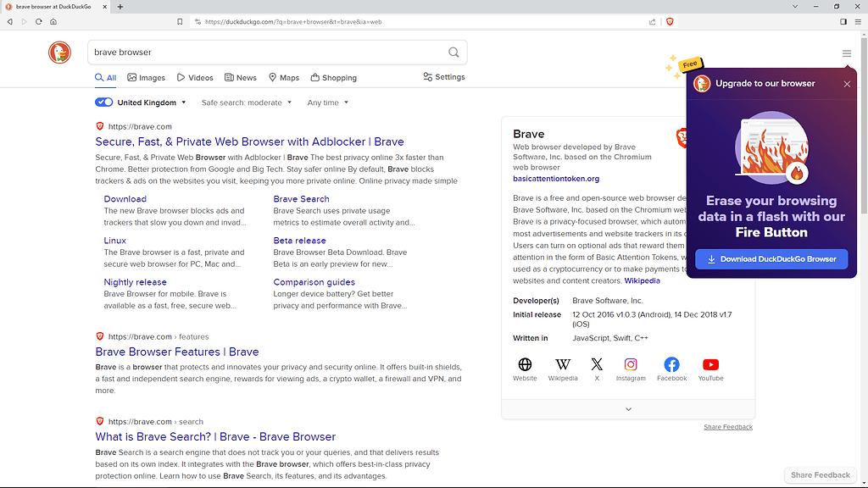Click the home button in browser toolbar
The width and height of the screenshot is (868, 488).
[53, 21]
